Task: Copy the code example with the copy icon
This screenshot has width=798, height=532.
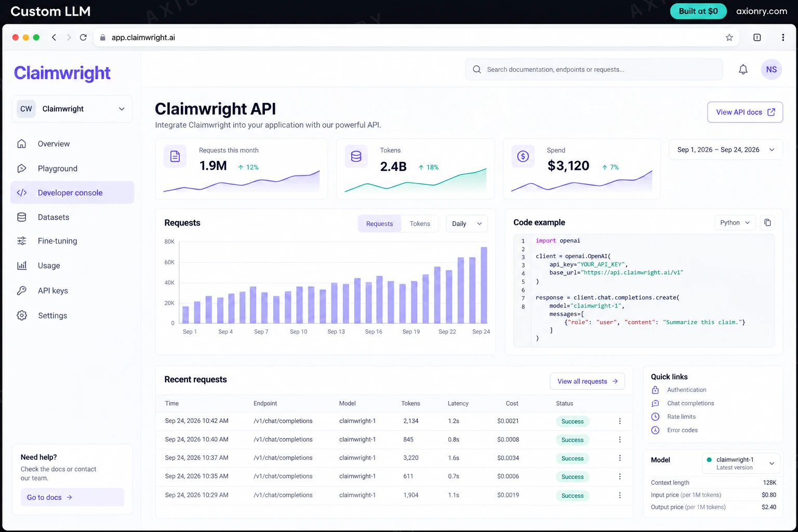Action: pos(767,223)
